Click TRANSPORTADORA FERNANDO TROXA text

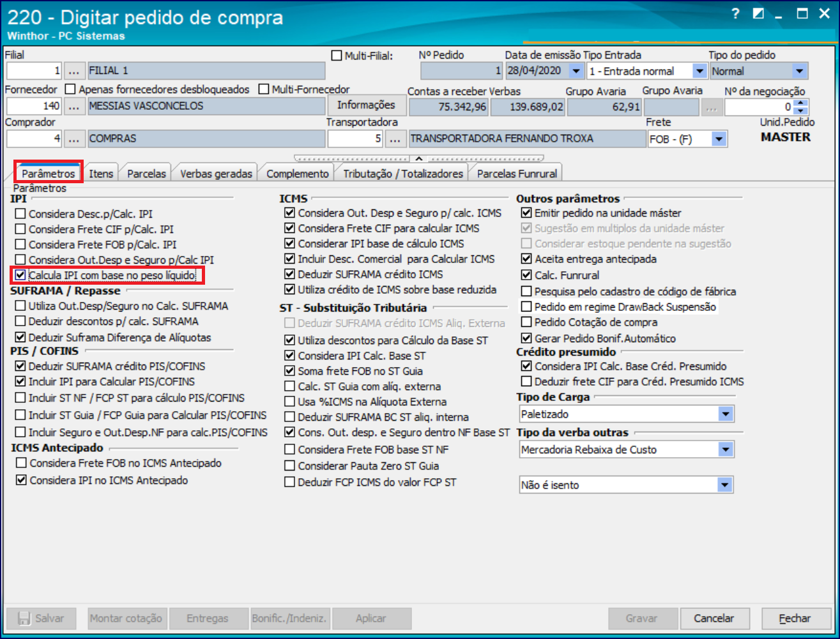pyautogui.click(x=502, y=139)
